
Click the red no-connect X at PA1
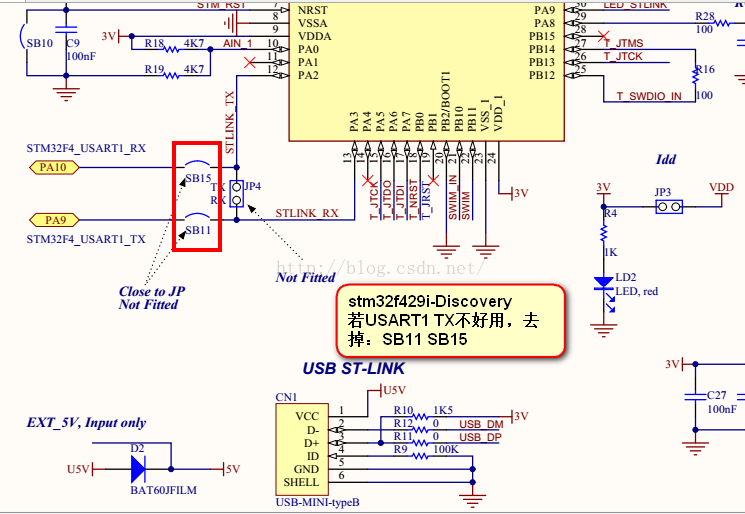249,62
